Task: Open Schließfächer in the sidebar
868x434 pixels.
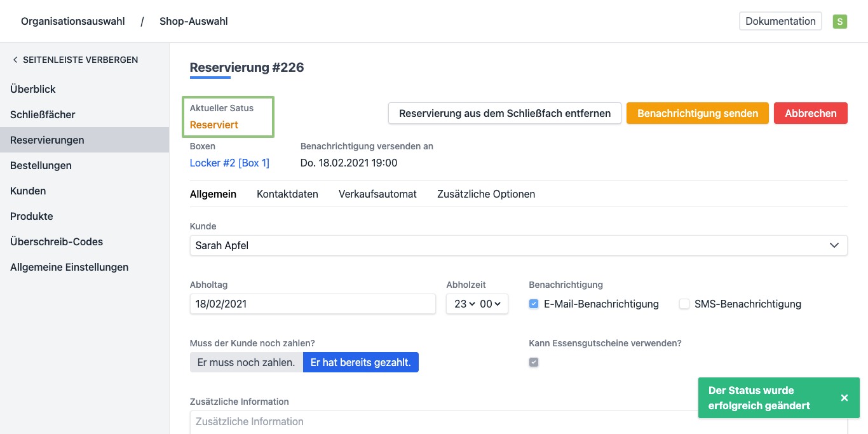Action: [x=43, y=114]
